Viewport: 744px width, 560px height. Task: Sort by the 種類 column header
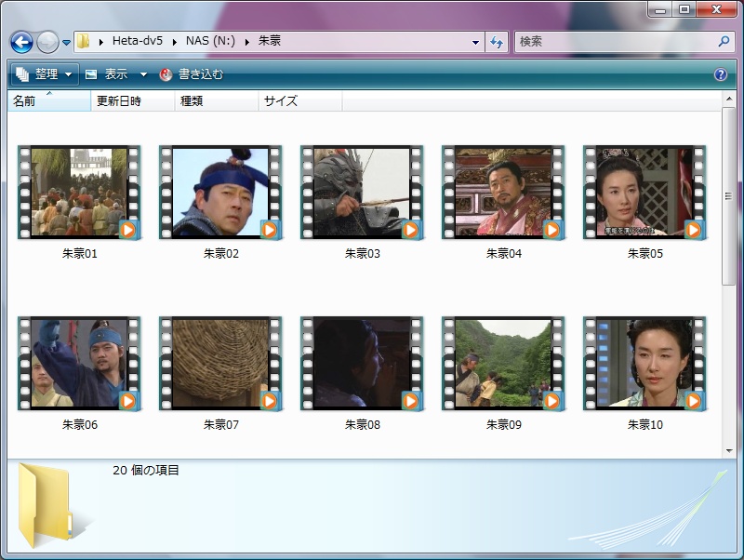[x=217, y=100]
